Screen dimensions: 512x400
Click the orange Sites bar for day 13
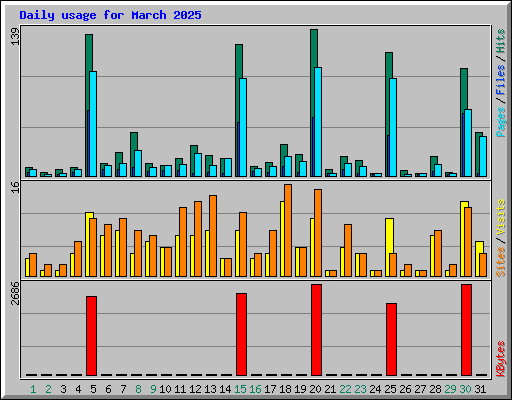coord(213,236)
